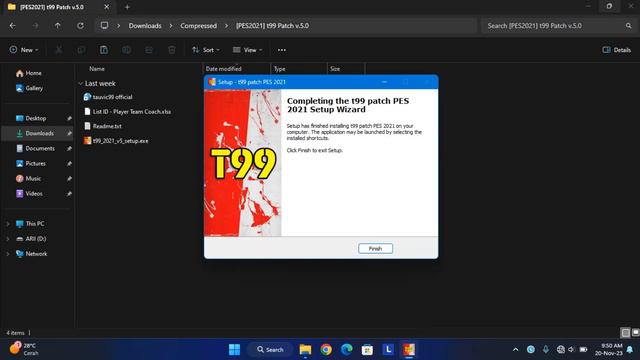The image size is (640, 360).
Task: Click the microphone tray icon
Action: click(x=546, y=349)
